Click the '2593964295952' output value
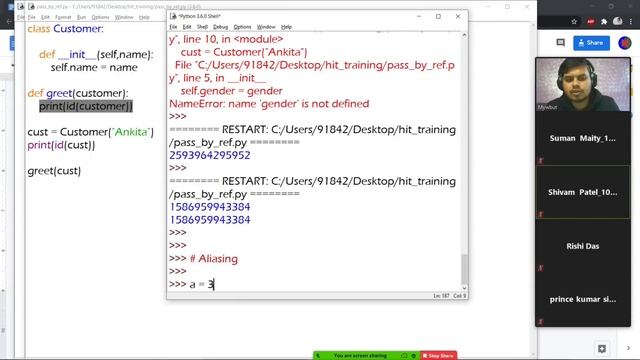Screen dimensions: 640x360 click(210, 155)
